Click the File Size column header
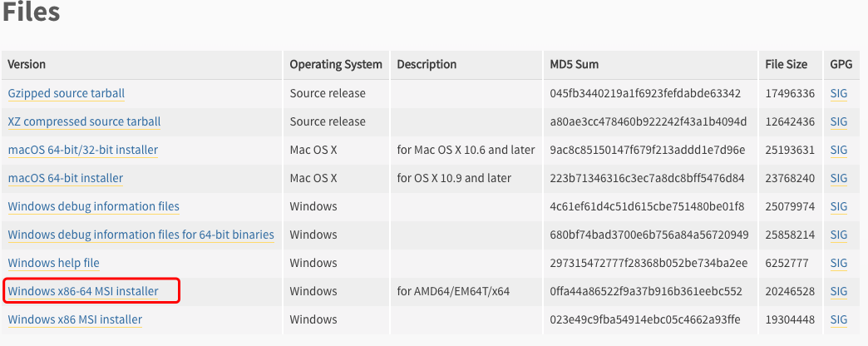The height and width of the screenshot is (346, 868). pyautogui.click(x=786, y=64)
